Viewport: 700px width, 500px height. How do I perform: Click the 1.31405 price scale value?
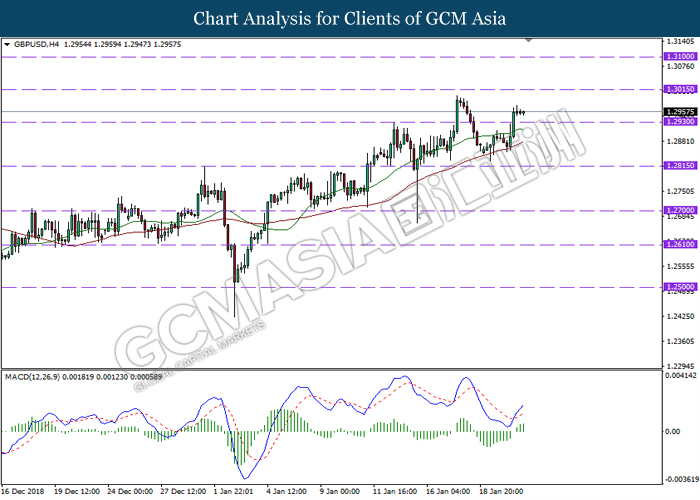coord(681,42)
